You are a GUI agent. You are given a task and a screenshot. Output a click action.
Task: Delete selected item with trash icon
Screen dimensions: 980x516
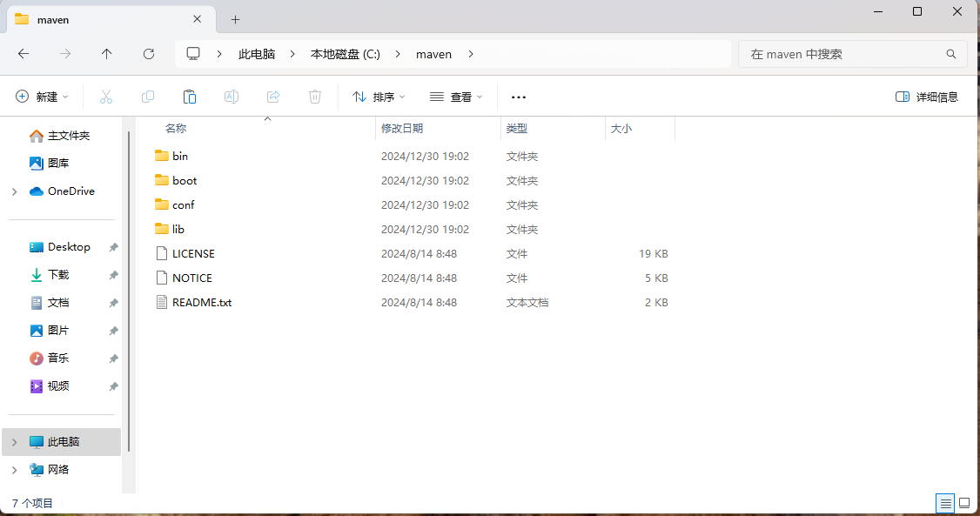314,97
